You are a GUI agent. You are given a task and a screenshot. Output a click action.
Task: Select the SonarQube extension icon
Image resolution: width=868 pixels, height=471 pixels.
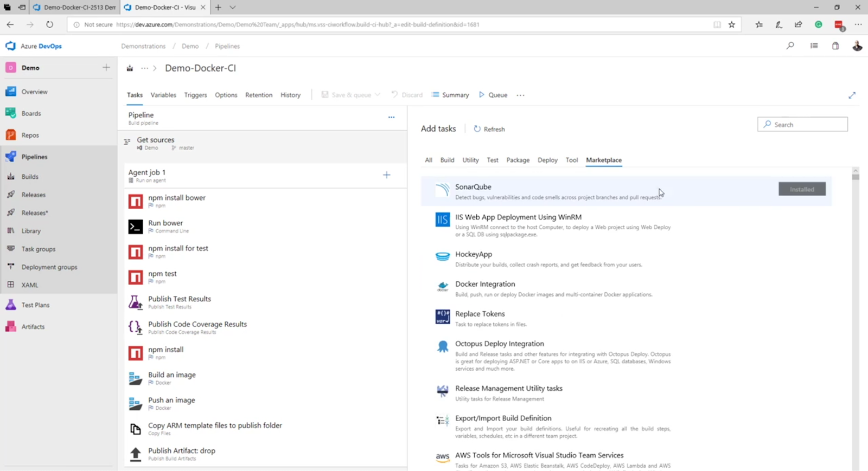(x=443, y=189)
